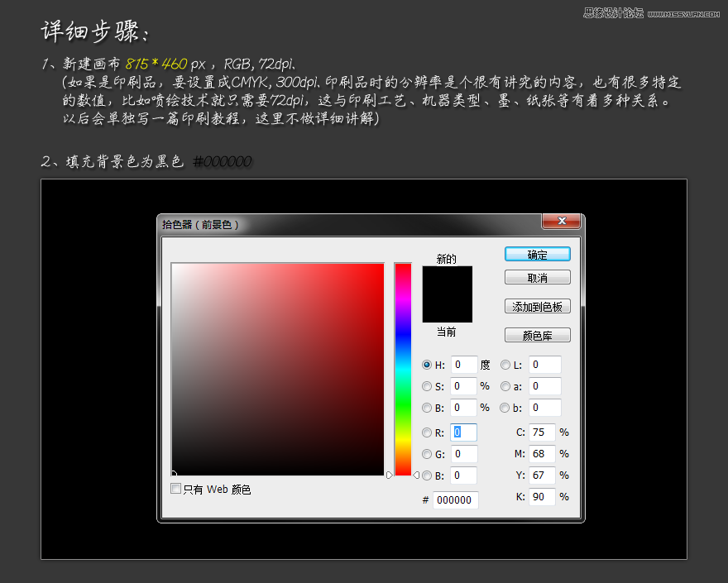Click the C cyan percentage field

point(542,432)
